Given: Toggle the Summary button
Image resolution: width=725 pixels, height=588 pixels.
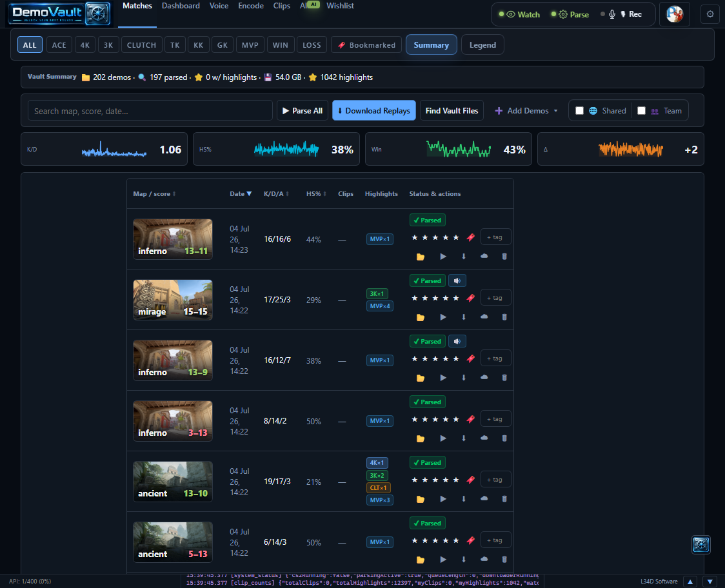Looking at the screenshot, I should click(432, 45).
